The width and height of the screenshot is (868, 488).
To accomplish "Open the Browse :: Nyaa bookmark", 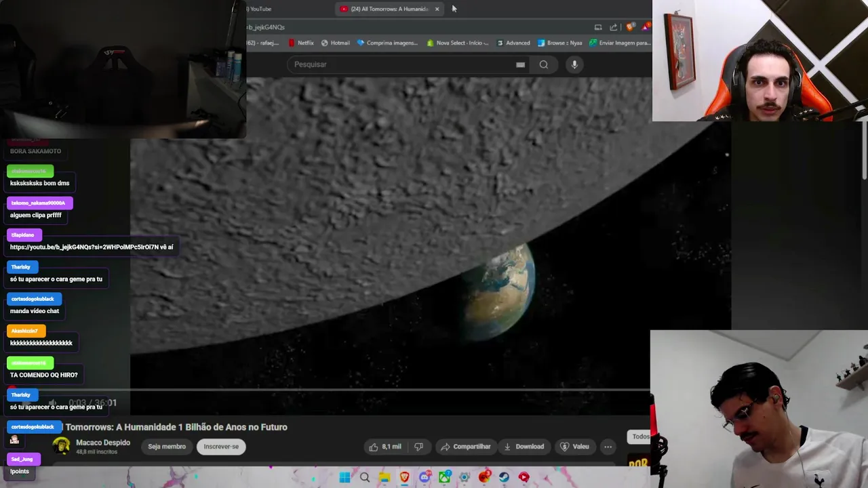I will (559, 43).
